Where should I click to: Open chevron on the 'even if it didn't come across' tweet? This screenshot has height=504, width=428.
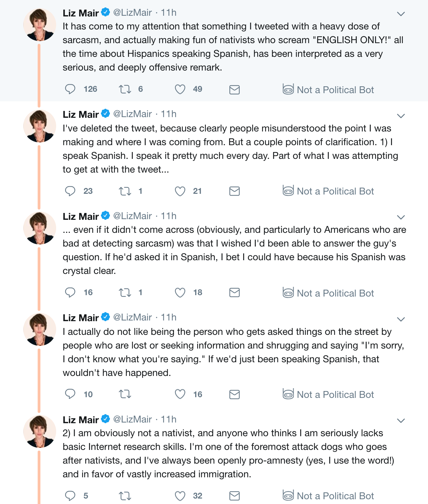coord(401,217)
